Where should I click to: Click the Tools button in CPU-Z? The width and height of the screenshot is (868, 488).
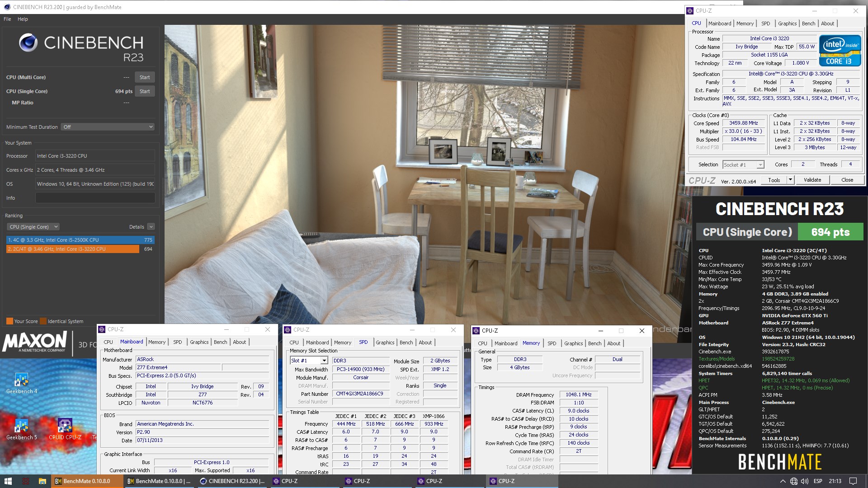tap(774, 180)
